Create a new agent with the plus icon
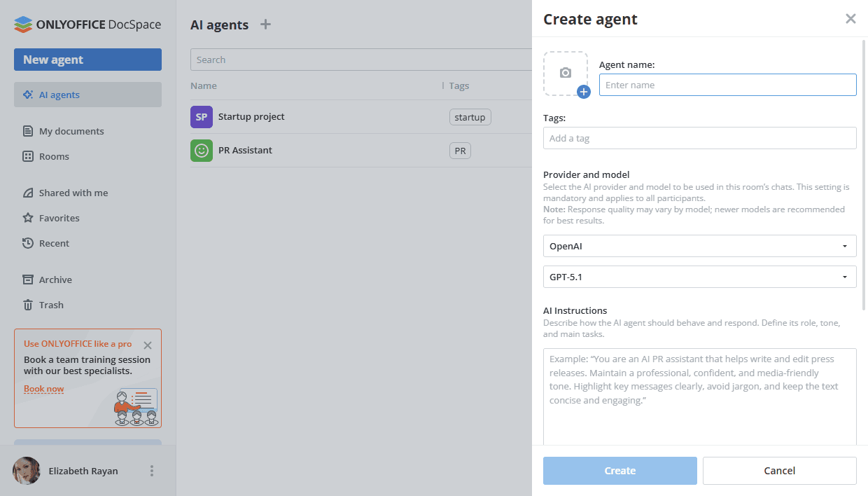The width and height of the screenshot is (868, 496). pos(265,24)
